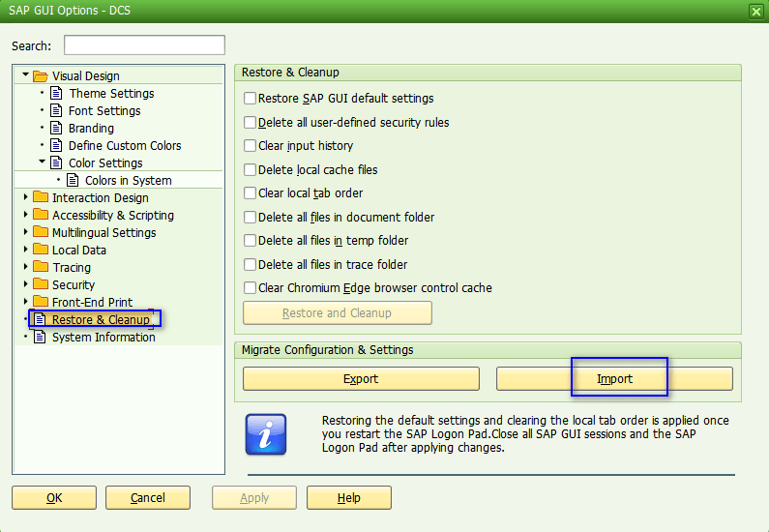Click the blue information icon
769x532 pixels.
[x=264, y=434]
